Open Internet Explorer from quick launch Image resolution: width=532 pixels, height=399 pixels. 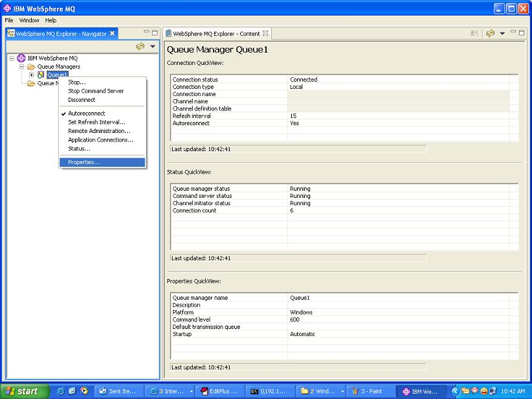(61, 391)
